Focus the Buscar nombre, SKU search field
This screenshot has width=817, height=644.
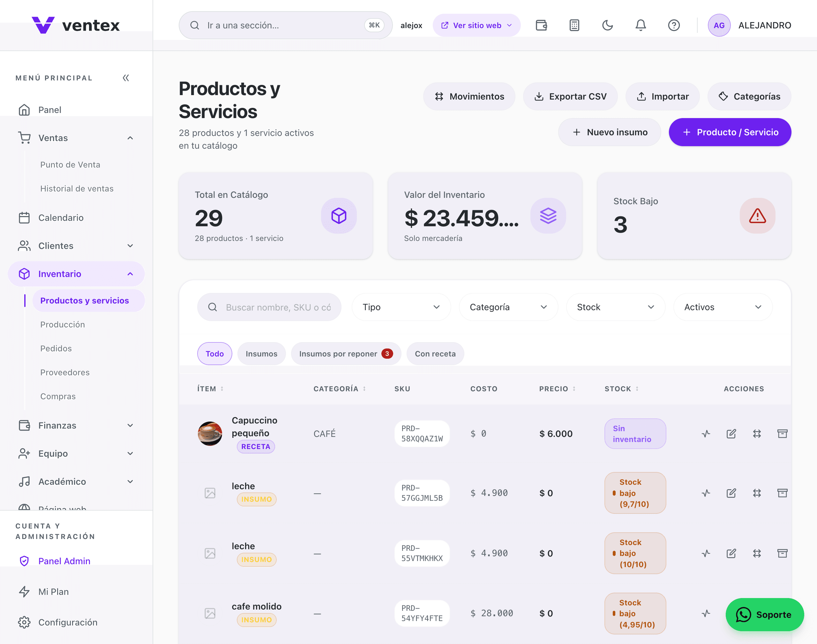pos(269,307)
